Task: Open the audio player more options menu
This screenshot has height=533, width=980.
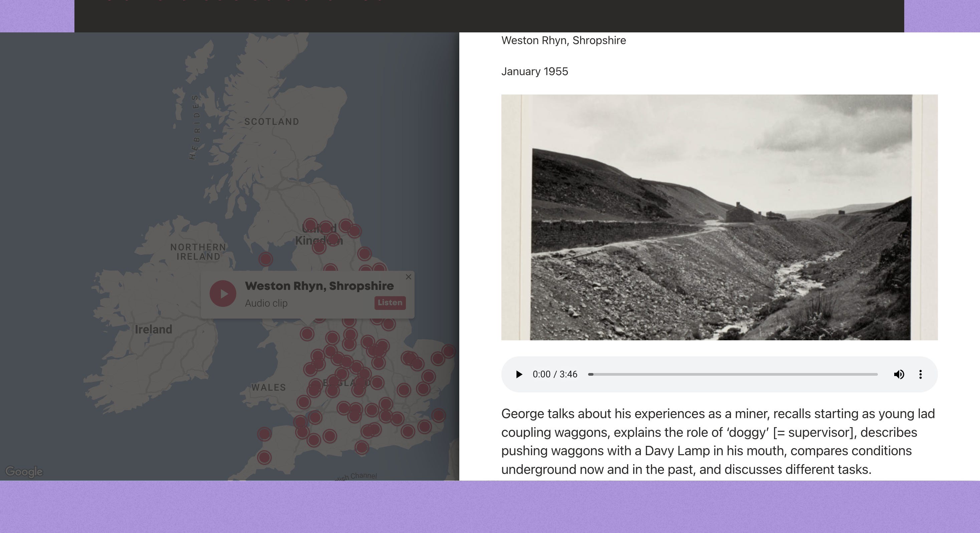Action: tap(920, 374)
